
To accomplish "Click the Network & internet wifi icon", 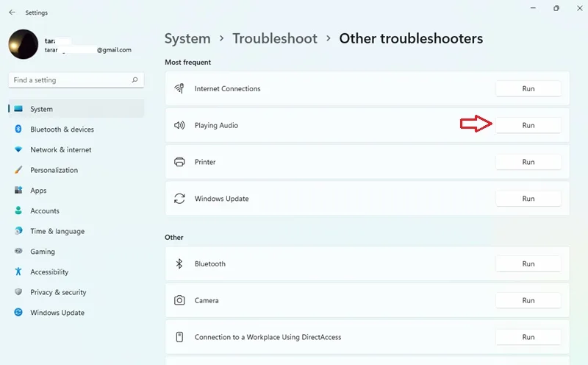I will tap(18, 149).
